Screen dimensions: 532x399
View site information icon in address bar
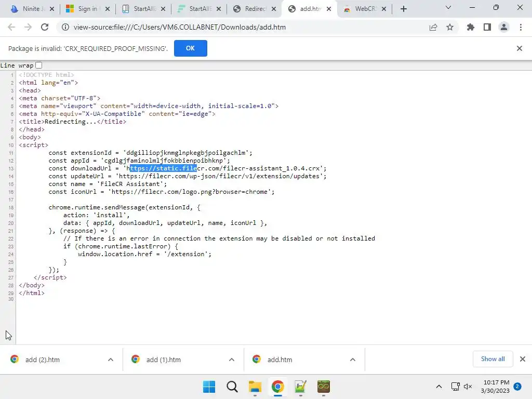coord(65,27)
